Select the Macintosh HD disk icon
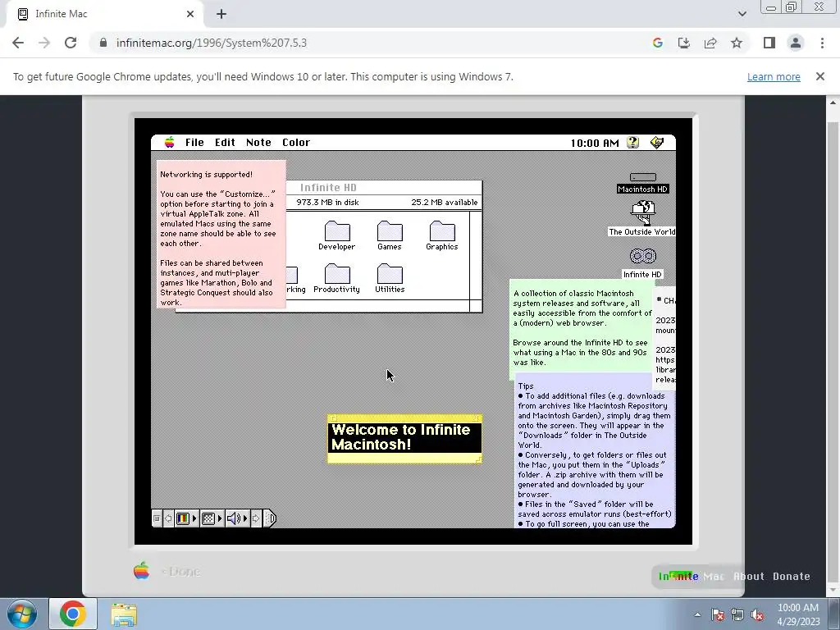 tap(642, 177)
